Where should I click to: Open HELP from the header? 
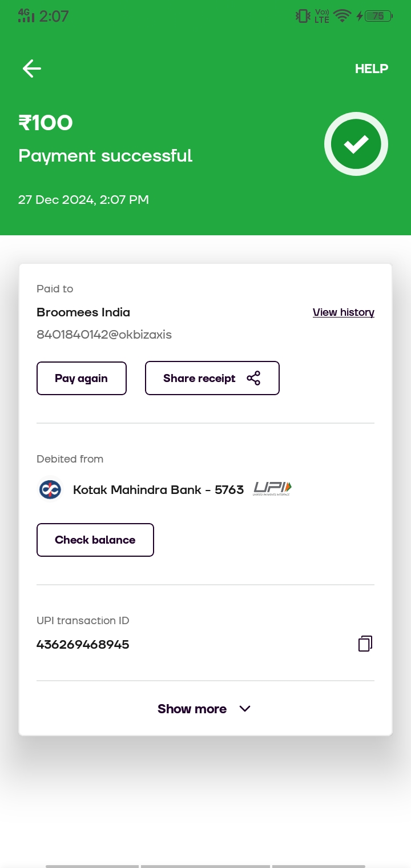point(372,69)
